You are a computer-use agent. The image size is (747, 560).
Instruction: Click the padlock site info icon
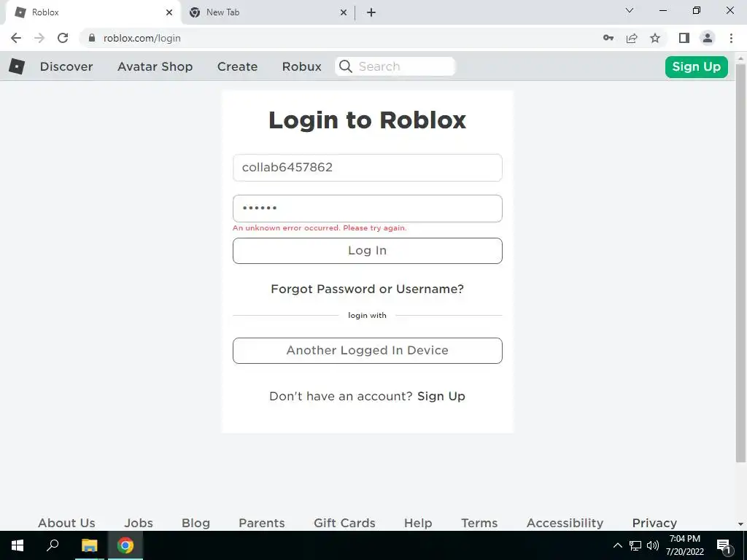pyautogui.click(x=92, y=38)
